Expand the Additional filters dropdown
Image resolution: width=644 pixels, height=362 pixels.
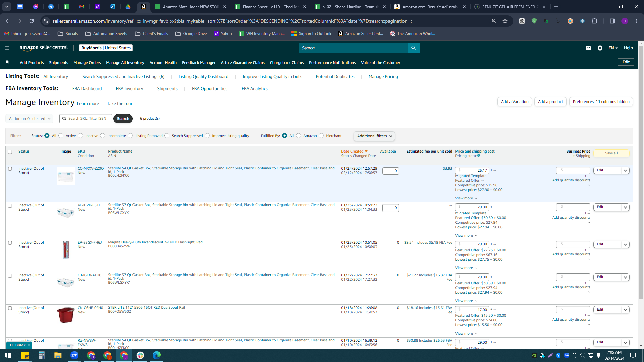click(374, 136)
